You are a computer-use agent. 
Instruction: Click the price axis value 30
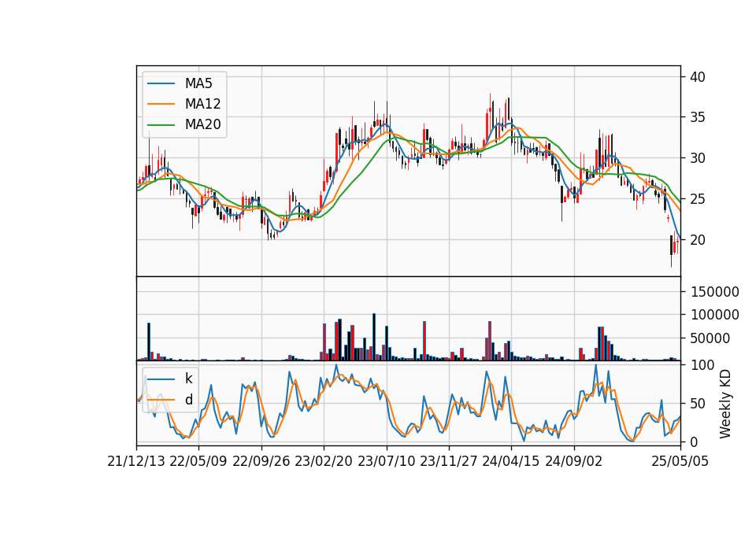pos(697,158)
